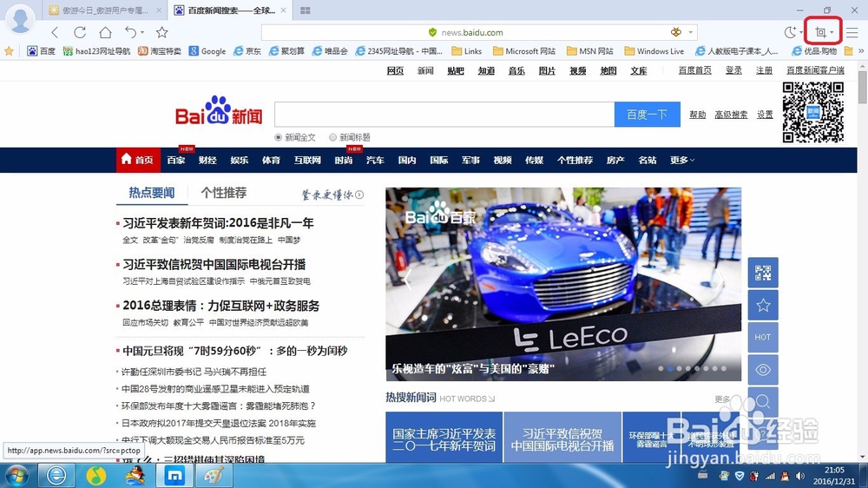
Task: Add page to favorites with toolbar star
Action: 161,32
